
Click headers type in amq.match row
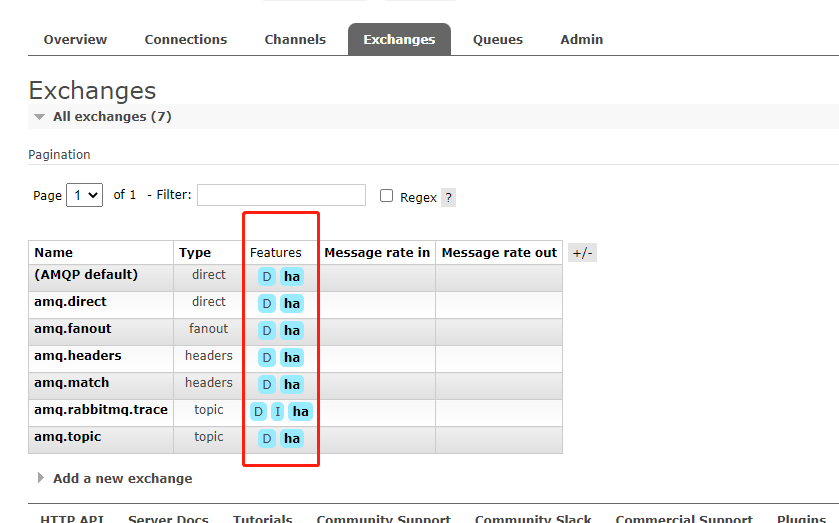pos(209,383)
